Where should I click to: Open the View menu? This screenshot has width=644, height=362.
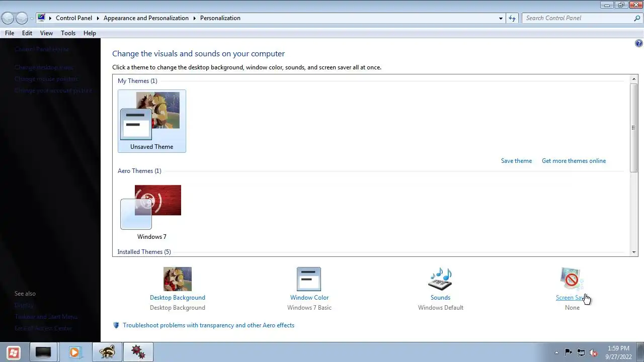(46, 33)
